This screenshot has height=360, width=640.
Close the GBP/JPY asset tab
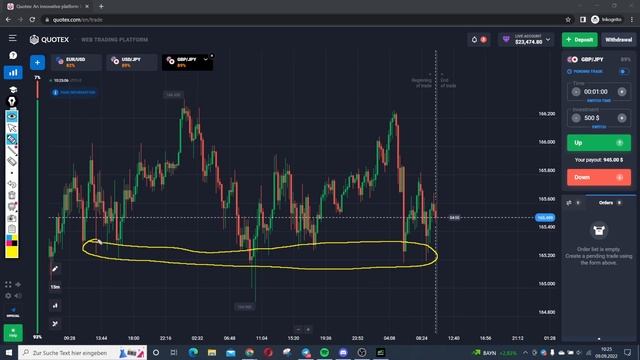coord(211,56)
